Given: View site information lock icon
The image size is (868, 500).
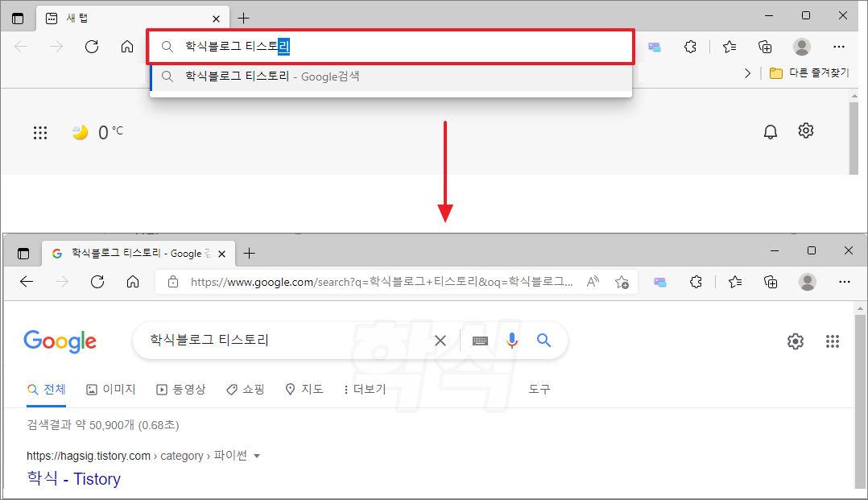Looking at the screenshot, I should click(x=173, y=282).
